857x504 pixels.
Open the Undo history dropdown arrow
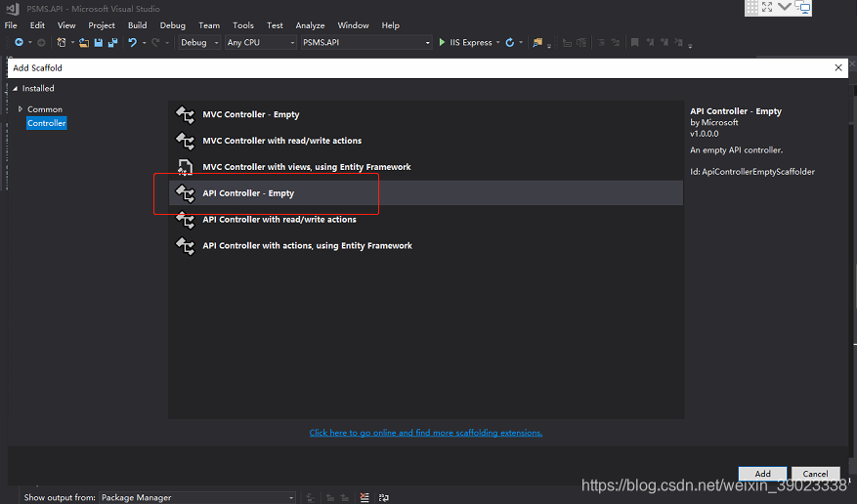144,43
